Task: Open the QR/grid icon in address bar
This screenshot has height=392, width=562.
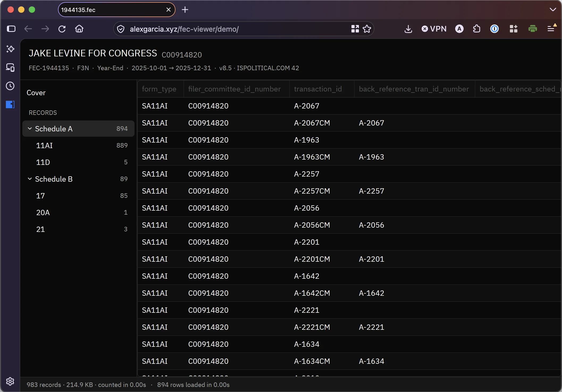Action: point(355,29)
